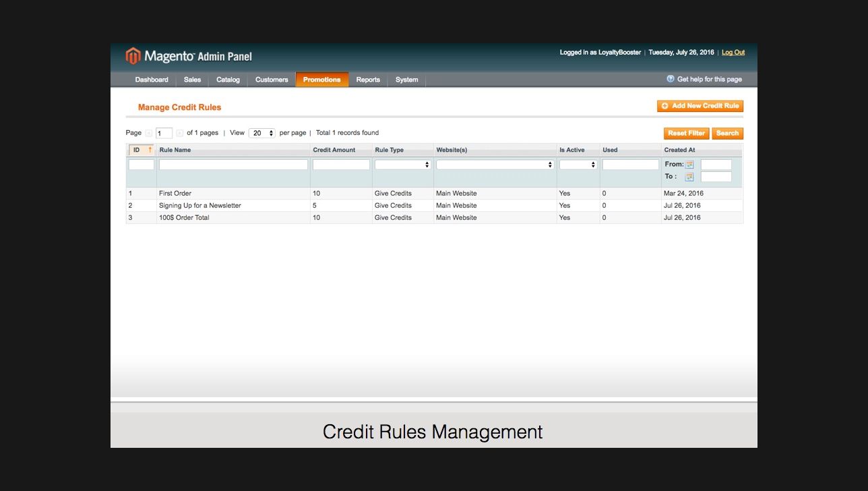
Task: Open the Signing Up for a Newsletter rule
Action: click(x=200, y=206)
